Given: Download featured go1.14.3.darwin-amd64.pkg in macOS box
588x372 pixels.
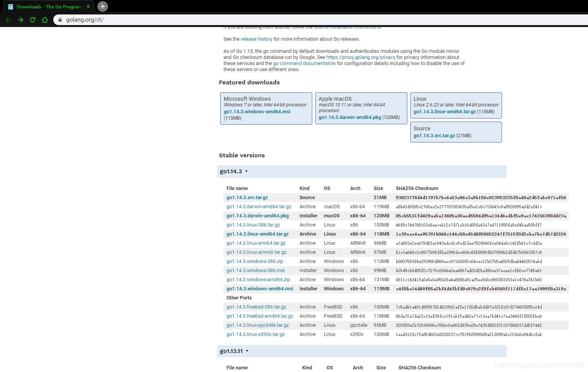Looking at the screenshot, I should [350, 117].
